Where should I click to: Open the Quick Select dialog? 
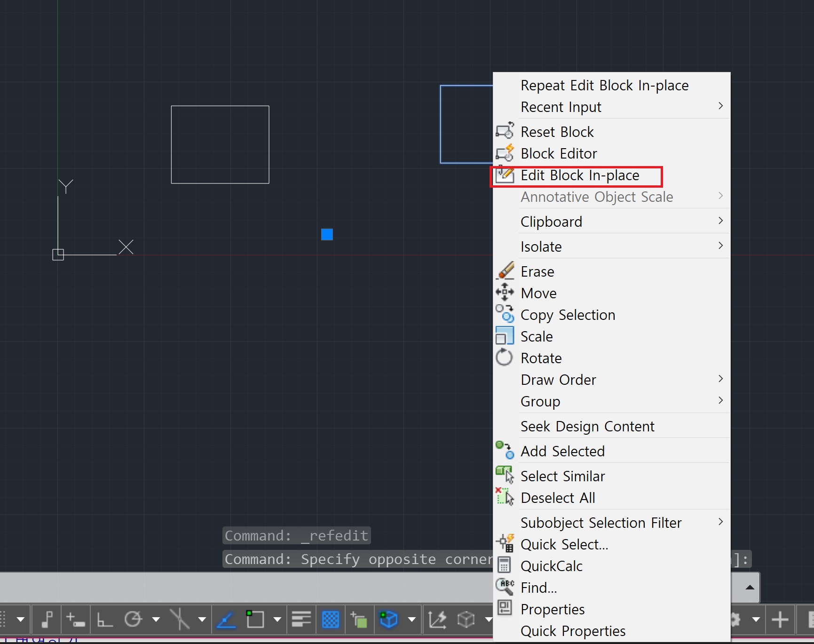(x=564, y=544)
